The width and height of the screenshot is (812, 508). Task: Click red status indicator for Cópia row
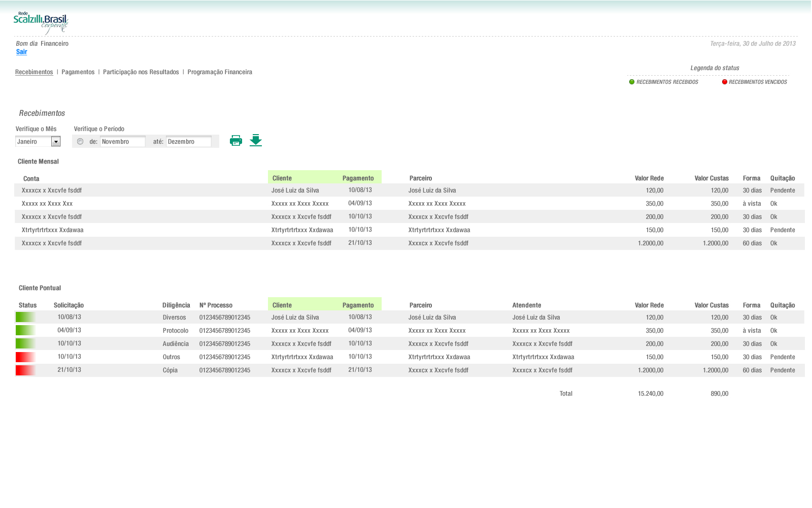25,370
